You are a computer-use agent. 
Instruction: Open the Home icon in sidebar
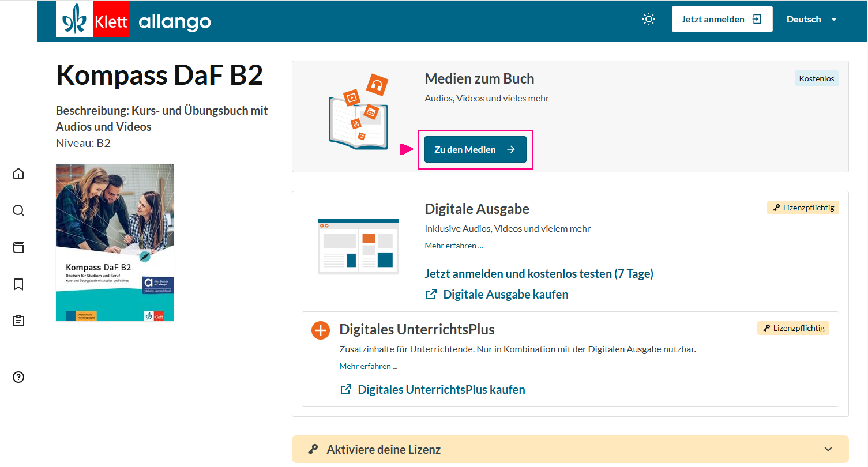tap(18, 174)
